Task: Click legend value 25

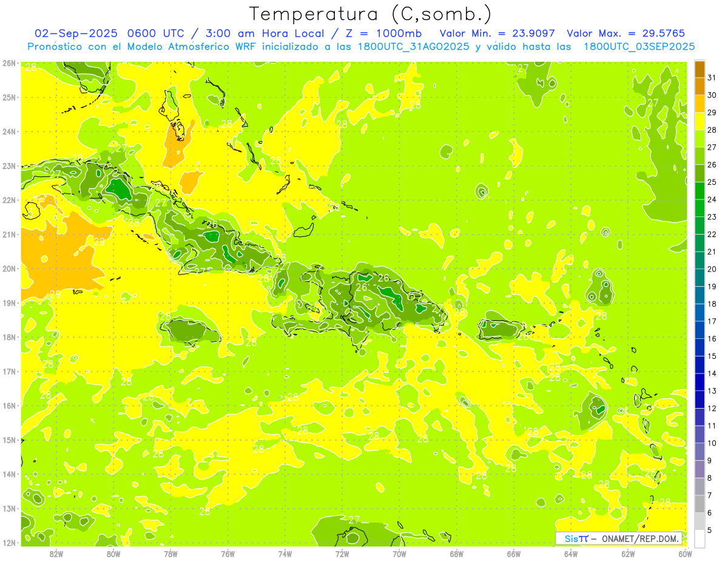Action: point(712,182)
